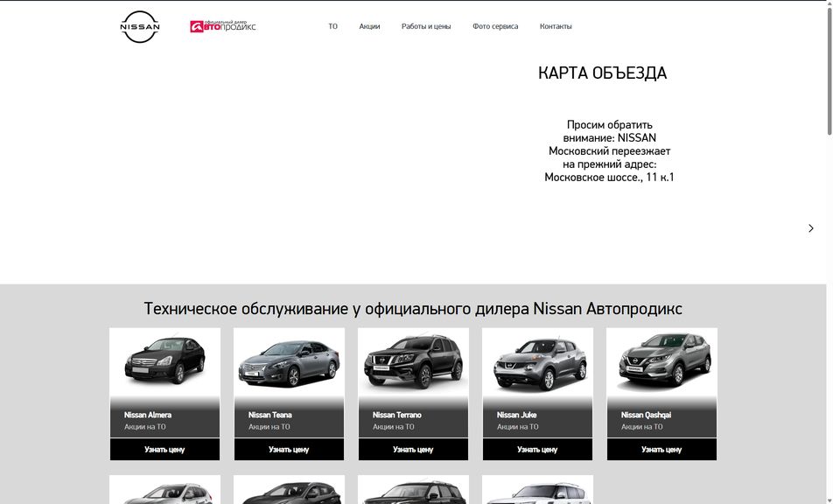Click the Nissan Terrano car image
This screenshot has width=833, height=504.
coord(413,361)
